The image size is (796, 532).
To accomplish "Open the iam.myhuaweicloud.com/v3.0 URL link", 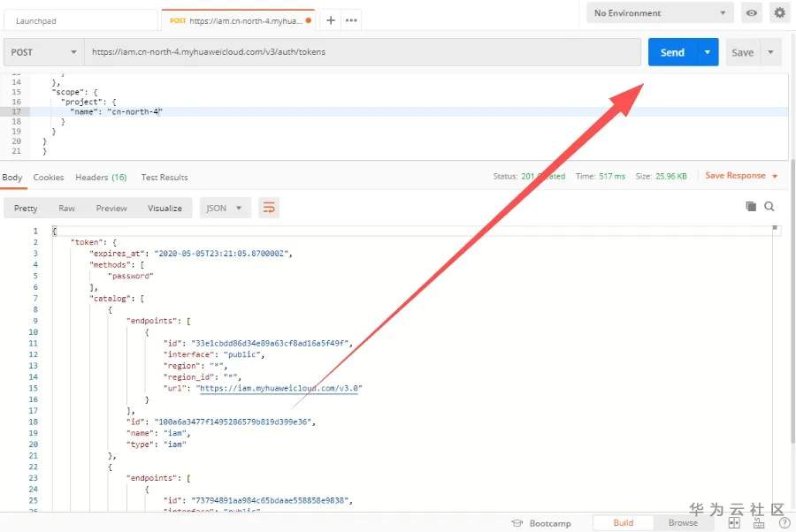I will point(280,389).
